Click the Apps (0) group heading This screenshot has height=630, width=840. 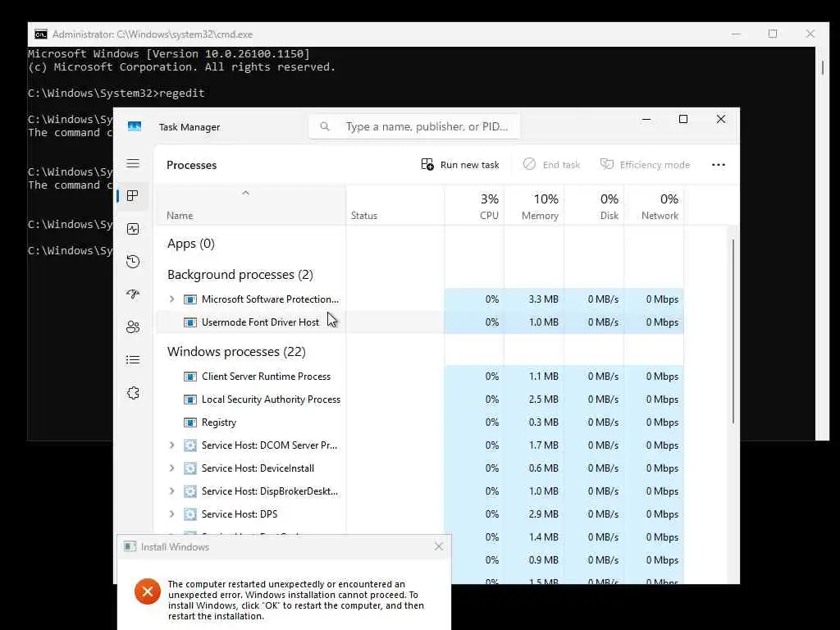tap(190, 244)
